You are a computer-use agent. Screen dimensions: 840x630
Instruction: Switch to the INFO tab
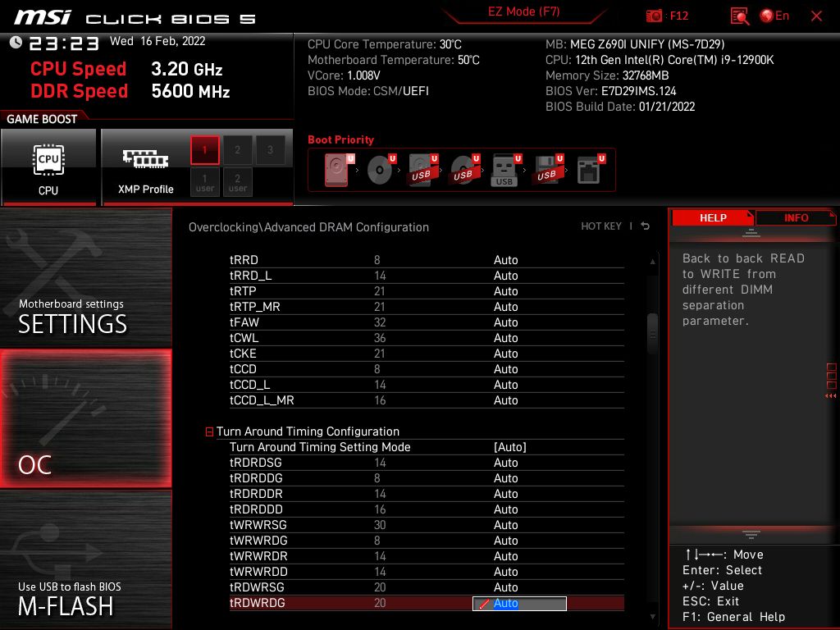(796, 218)
